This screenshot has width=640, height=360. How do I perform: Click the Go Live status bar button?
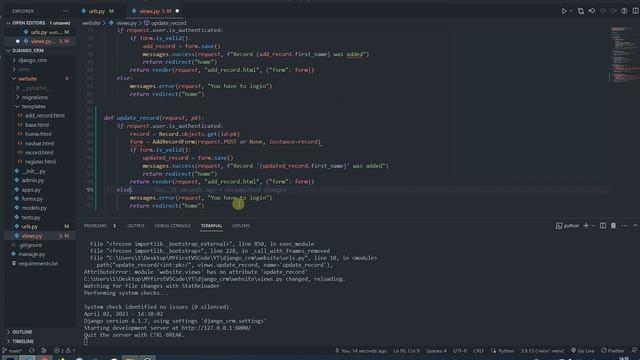click(x=582, y=351)
